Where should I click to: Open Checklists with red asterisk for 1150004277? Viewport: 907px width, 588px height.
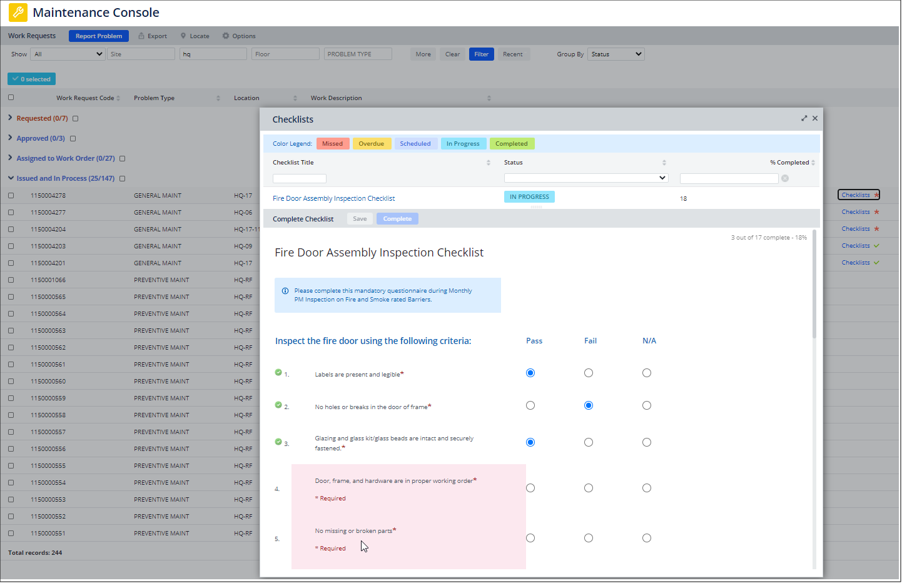[x=857, y=211]
